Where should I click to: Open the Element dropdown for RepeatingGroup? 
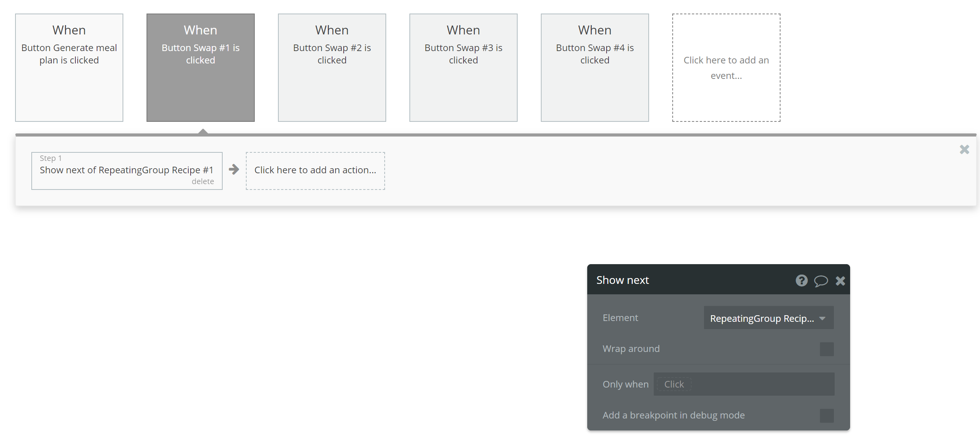pyautogui.click(x=762, y=318)
